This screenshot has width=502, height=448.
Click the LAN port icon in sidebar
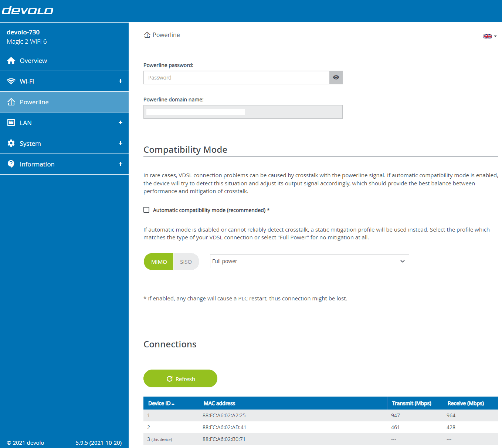[11, 123]
